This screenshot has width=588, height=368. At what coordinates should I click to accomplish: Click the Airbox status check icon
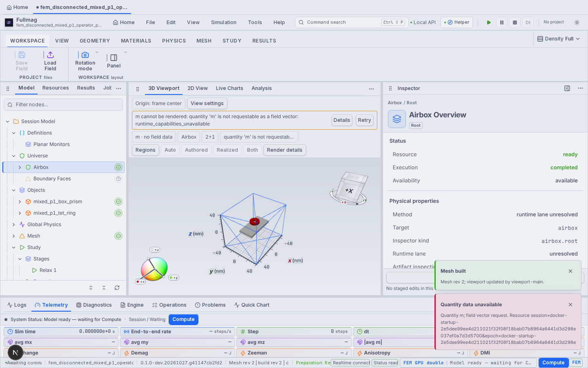click(118, 167)
